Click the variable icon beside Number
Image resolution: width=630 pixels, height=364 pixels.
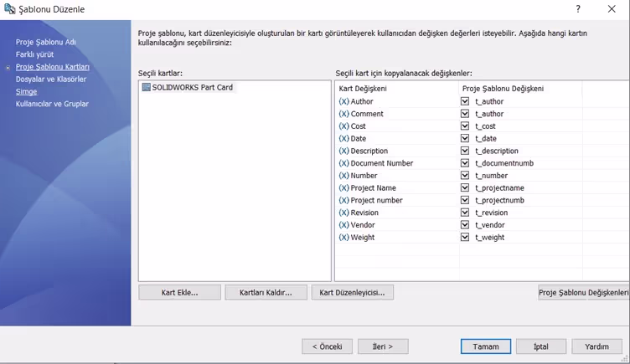pos(344,176)
